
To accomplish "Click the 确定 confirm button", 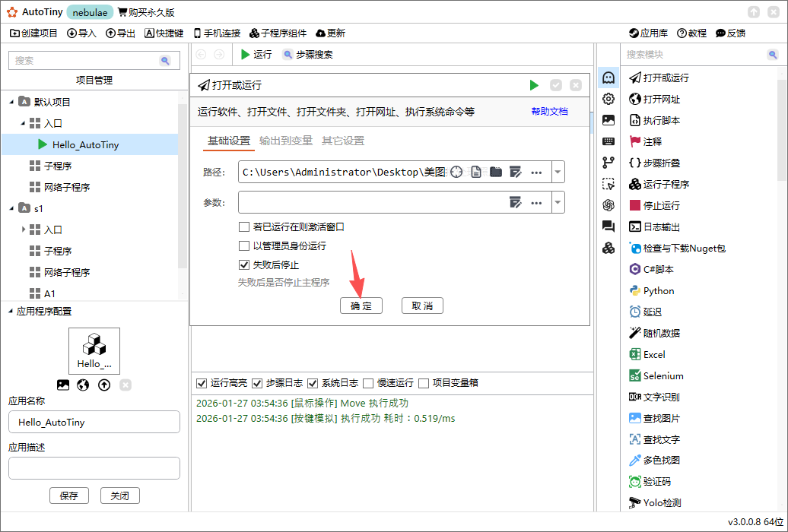I will coord(361,305).
